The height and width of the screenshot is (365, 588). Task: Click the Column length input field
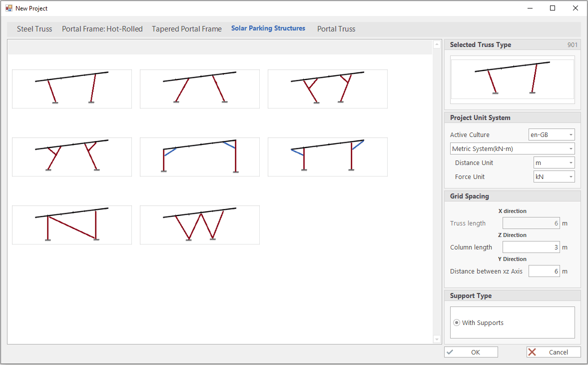tap(531, 247)
